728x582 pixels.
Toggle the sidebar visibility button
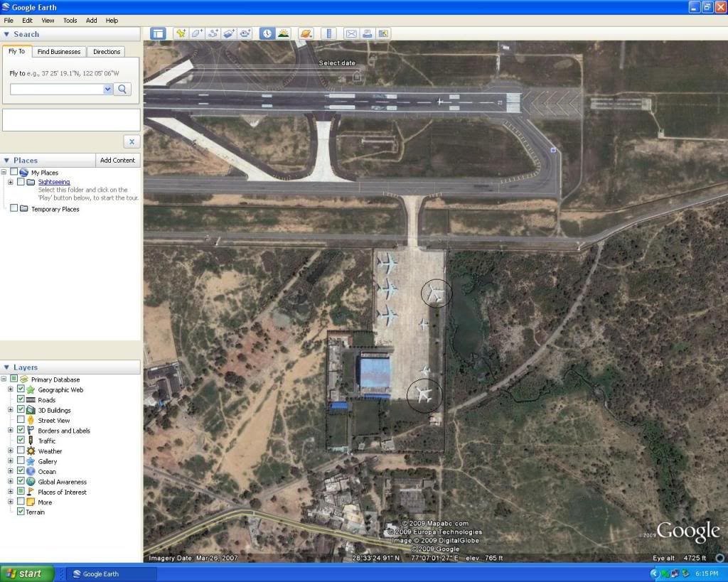click(159, 33)
